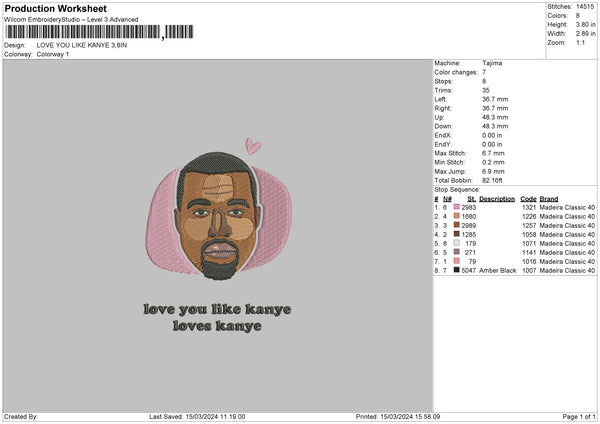Click thread code '1257'

(529, 225)
